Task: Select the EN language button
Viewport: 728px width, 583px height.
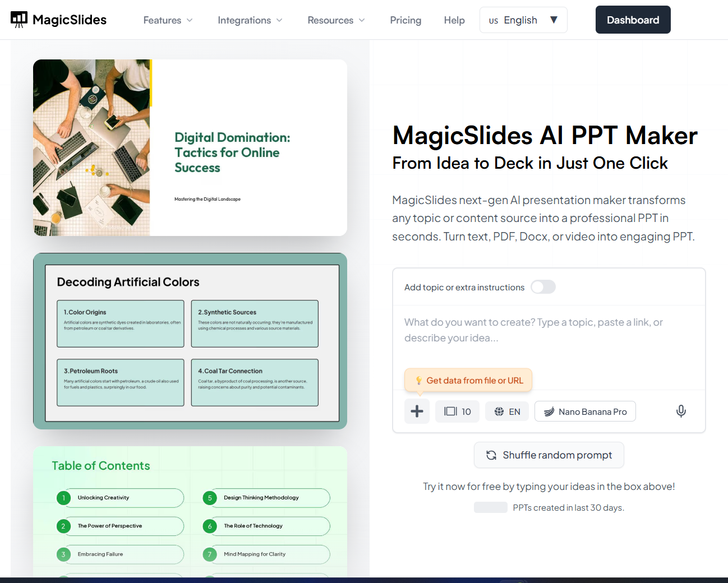Action: pos(507,411)
